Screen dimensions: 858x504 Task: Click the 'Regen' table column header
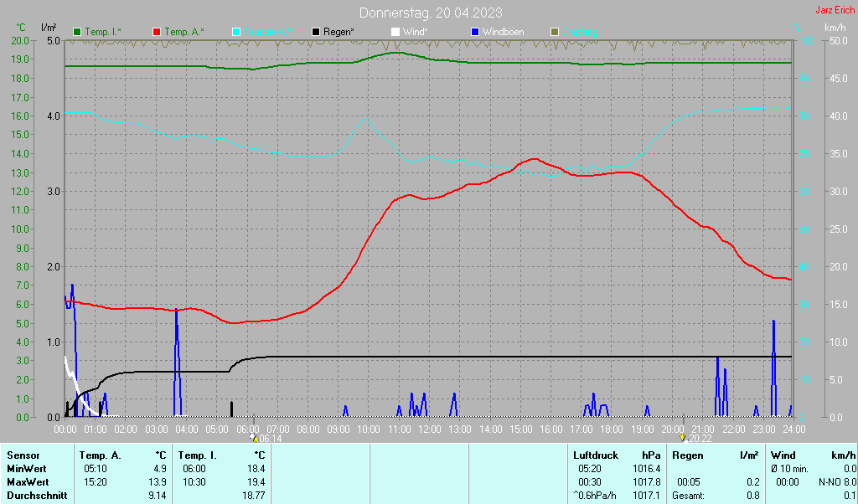pos(688,455)
